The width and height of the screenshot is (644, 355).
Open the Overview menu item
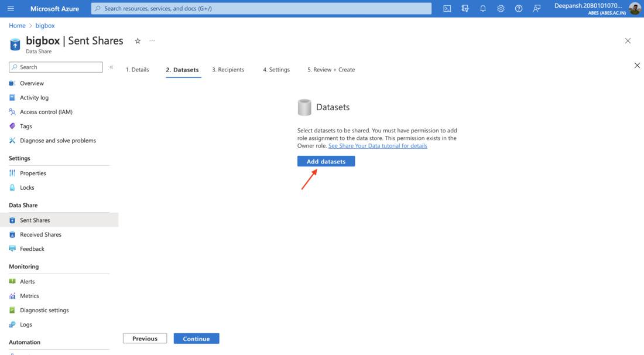pyautogui.click(x=32, y=83)
